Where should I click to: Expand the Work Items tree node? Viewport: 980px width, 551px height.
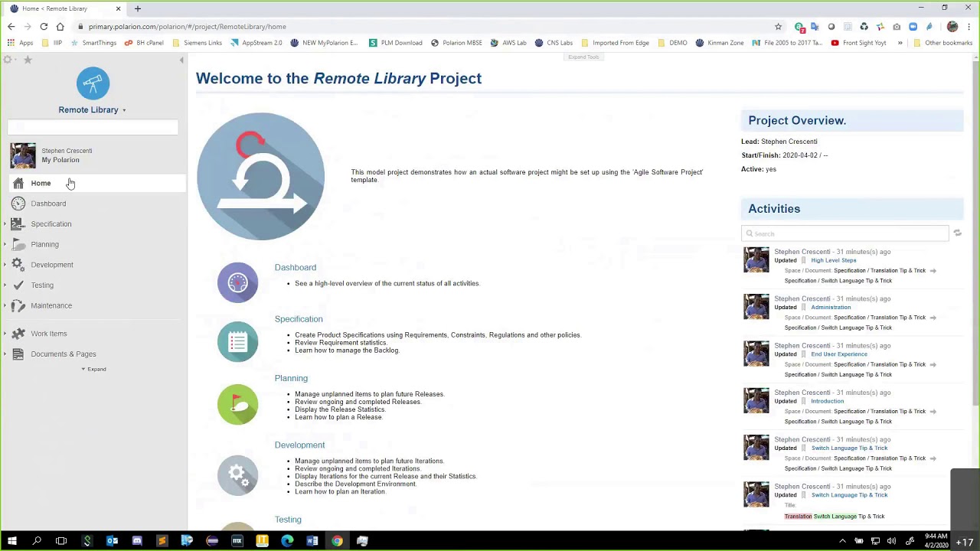(5, 334)
